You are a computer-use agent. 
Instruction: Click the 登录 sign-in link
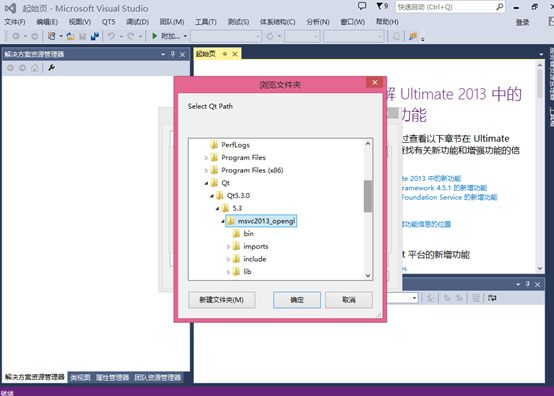click(x=522, y=23)
